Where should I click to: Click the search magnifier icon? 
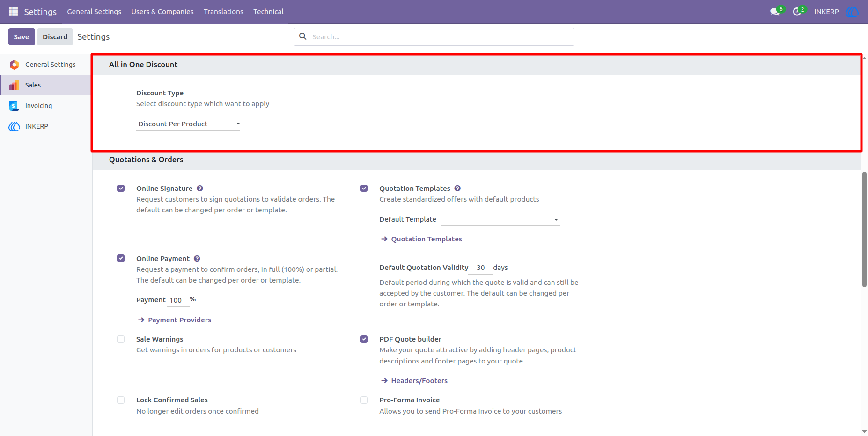[x=303, y=36]
